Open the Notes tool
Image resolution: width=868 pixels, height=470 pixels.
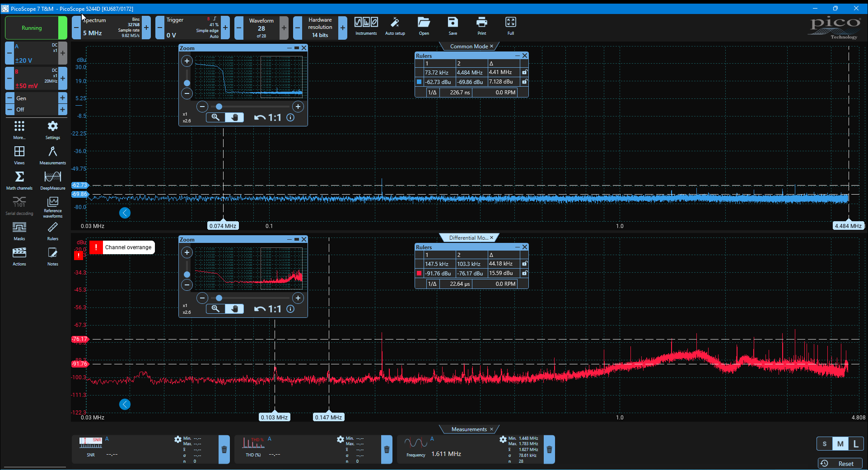click(53, 256)
